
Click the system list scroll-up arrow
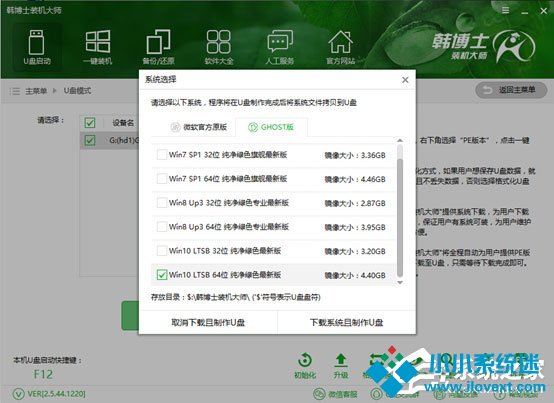point(400,141)
